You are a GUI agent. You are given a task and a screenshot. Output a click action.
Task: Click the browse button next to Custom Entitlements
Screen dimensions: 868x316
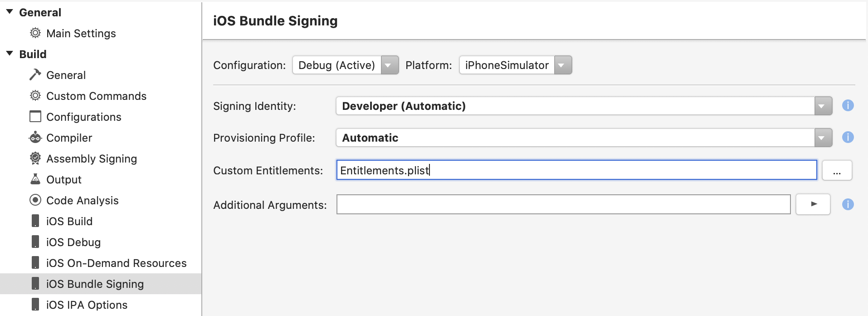[837, 170]
